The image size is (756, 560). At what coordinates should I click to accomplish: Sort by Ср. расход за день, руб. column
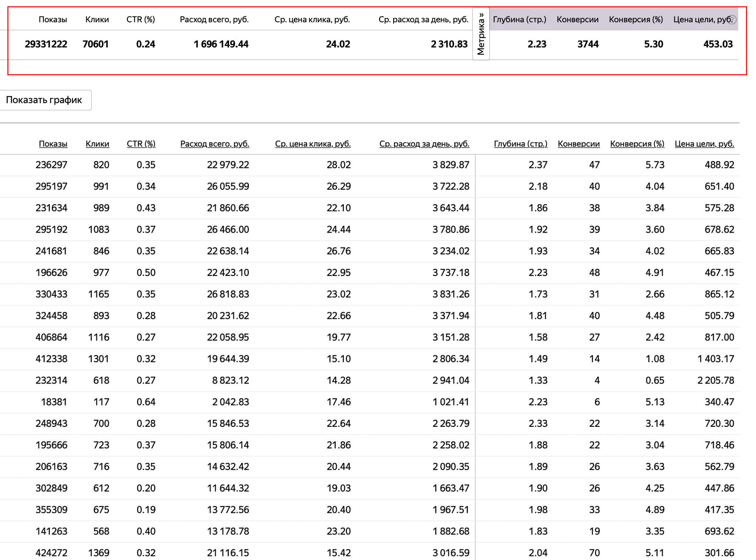pos(424,144)
